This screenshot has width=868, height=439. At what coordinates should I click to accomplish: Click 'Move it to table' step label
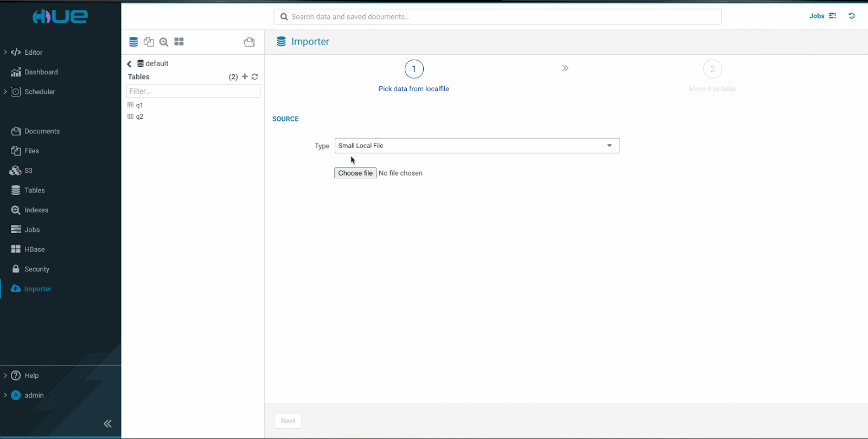pyautogui.click(x=712, y=89)
